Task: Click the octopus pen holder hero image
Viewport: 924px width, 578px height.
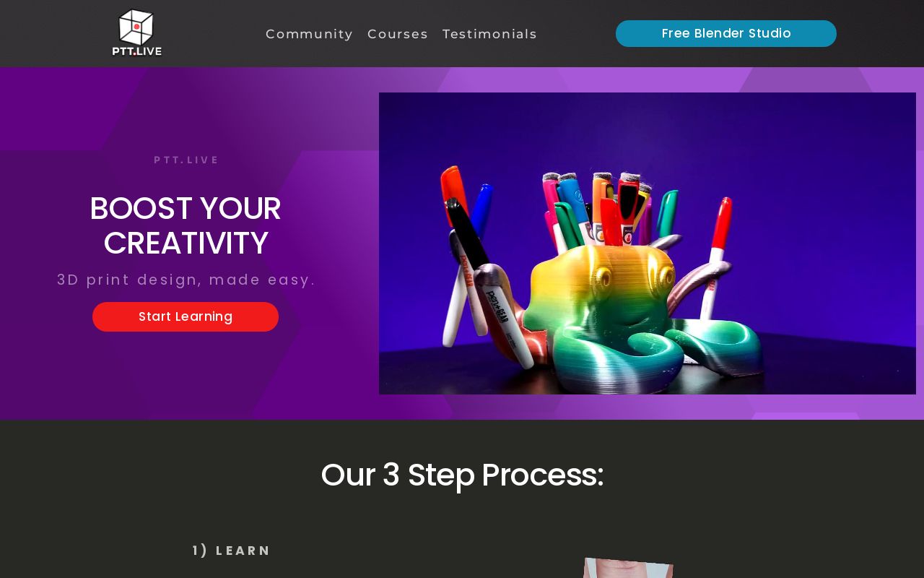Action: tap(648, 243)
